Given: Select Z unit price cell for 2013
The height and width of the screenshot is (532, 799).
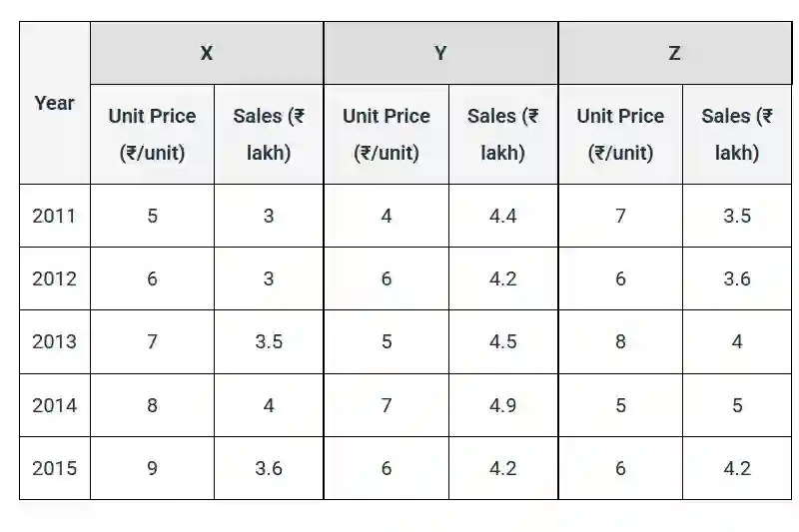Looking at the screenshot, I should [620, 341].
